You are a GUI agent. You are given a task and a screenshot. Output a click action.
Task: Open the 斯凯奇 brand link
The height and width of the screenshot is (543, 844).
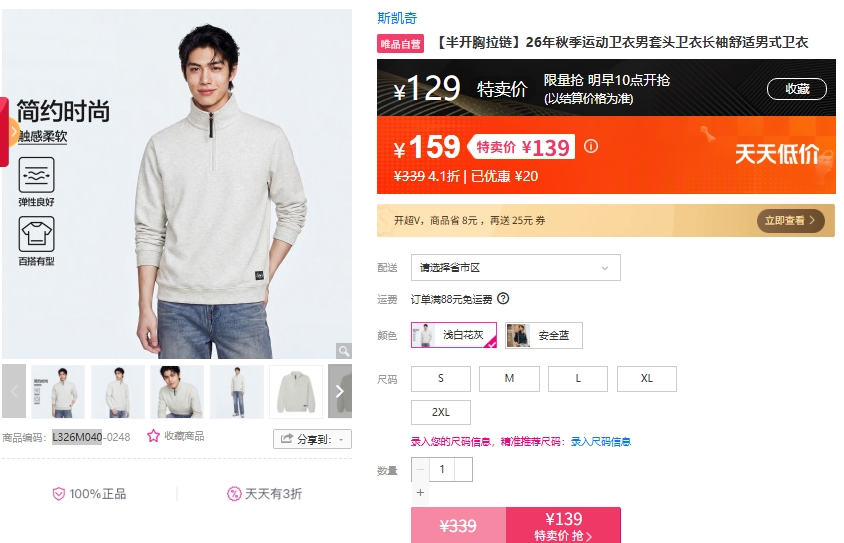397,18
